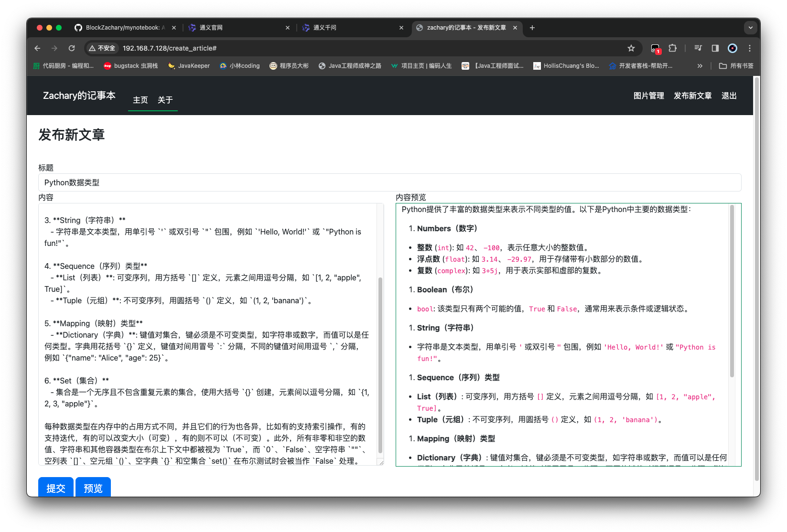This screenshot has width=787, height=532.
Task: Open the 开发者客栈 bookmark
Action: click(641, 66)
